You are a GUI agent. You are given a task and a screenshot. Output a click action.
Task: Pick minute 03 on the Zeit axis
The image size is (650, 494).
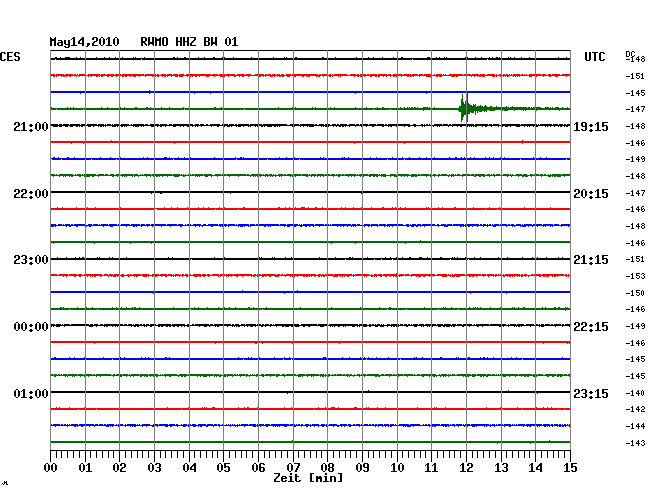(x=154, y=467)
